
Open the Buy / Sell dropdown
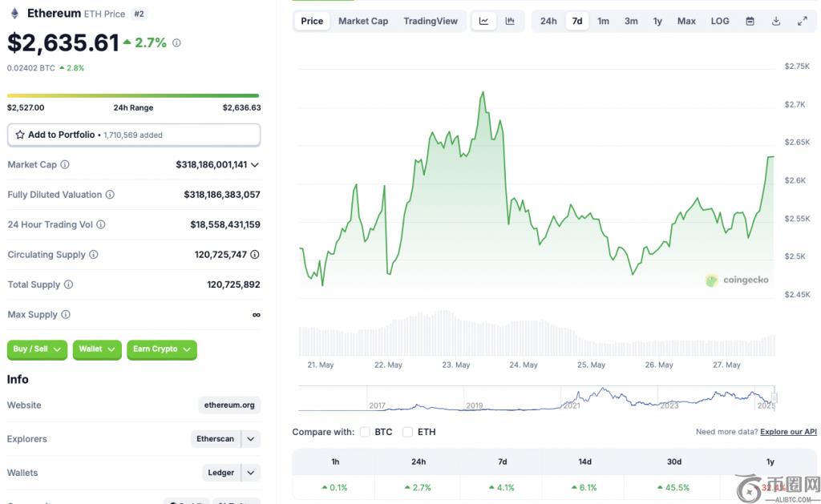[37, 349]
